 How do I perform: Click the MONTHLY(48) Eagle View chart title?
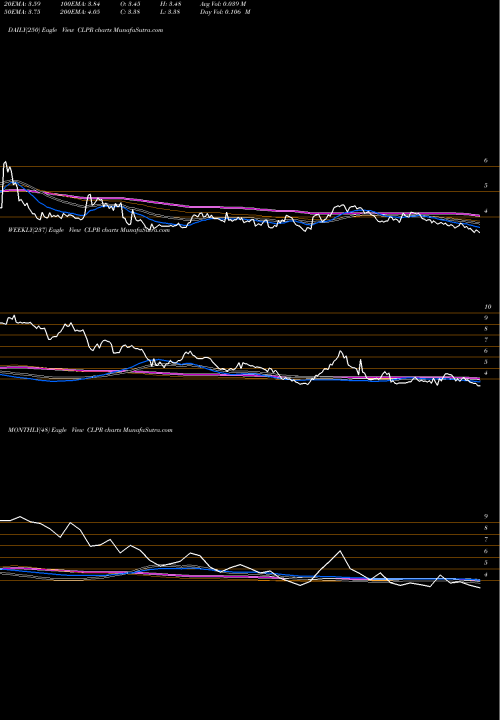[90, 430]
